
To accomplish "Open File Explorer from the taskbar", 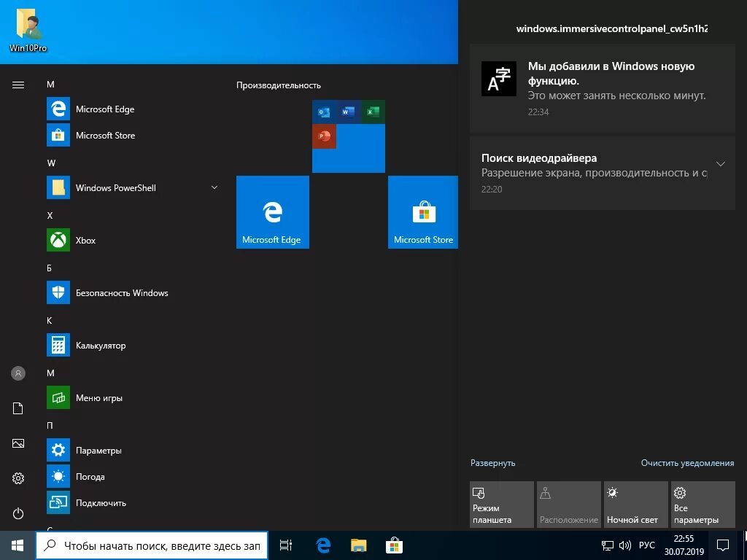I will [358, 545].
